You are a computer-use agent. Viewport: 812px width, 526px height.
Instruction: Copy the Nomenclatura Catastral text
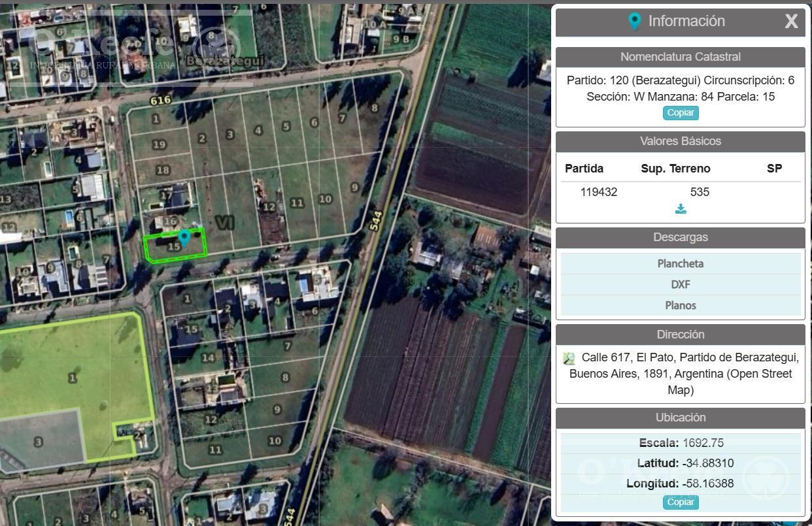pyautogui.click(x=681, y=112)
